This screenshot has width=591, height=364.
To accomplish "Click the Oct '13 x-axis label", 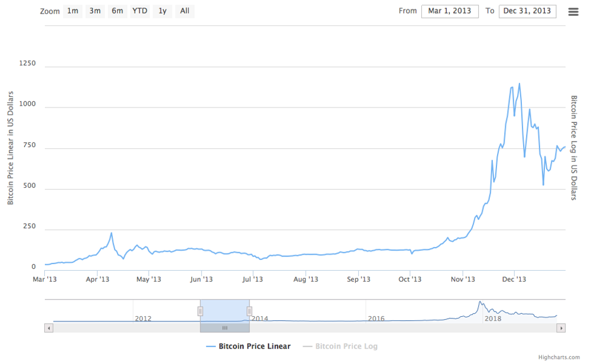I will coord(410,279).
